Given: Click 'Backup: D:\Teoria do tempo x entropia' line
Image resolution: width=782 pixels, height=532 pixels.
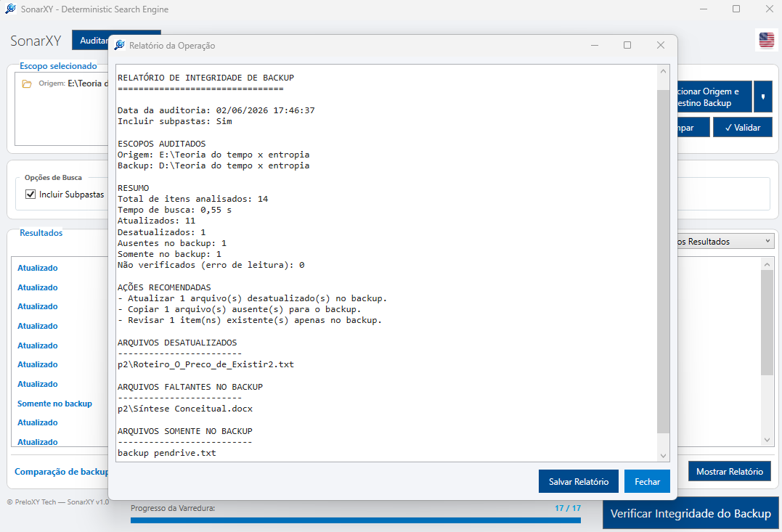Looking at the screenshot, I should [x=213, y=165].
